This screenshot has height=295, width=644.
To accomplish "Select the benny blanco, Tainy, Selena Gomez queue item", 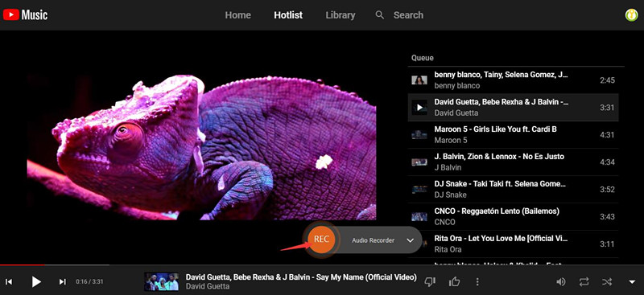I will point(513,80).
